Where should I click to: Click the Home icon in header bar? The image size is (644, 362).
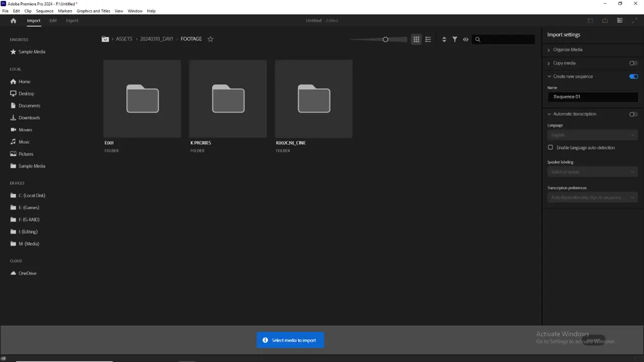tap(14, 21)
